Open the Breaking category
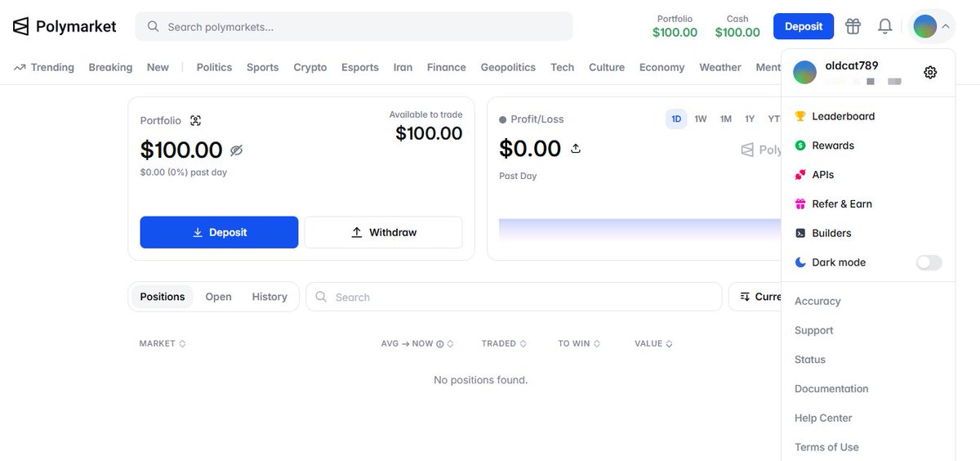 (x=110, y=67)
